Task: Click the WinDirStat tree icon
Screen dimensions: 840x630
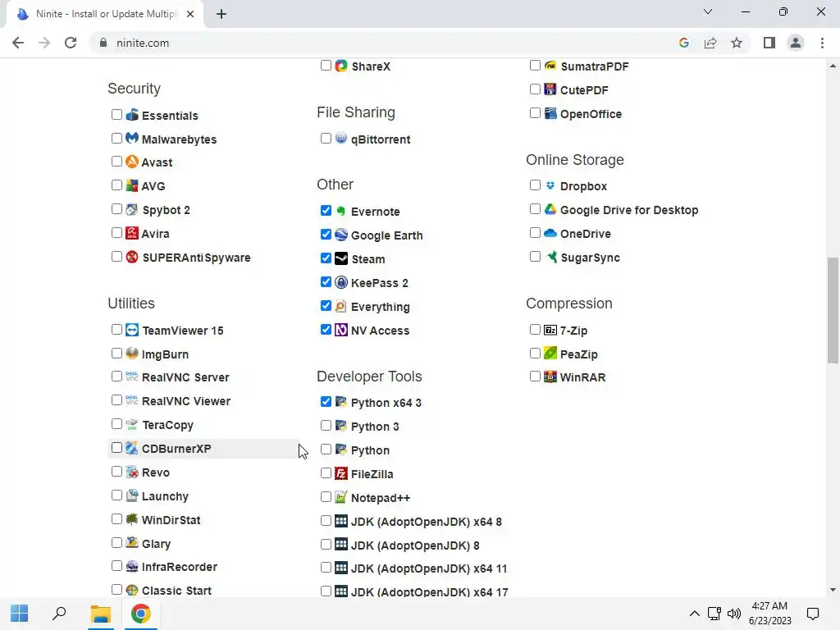Action: coord(132,519)
